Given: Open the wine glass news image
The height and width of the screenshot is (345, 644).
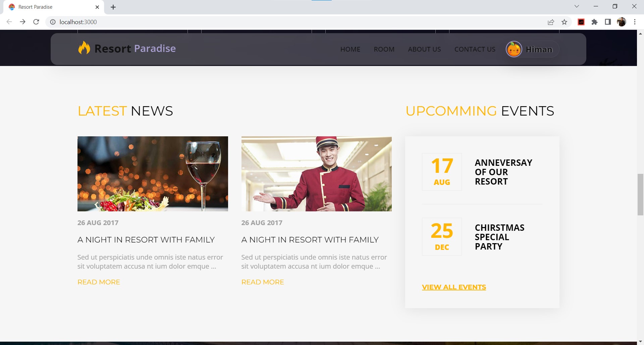Looking at the screenshot, I should point(153,174).
